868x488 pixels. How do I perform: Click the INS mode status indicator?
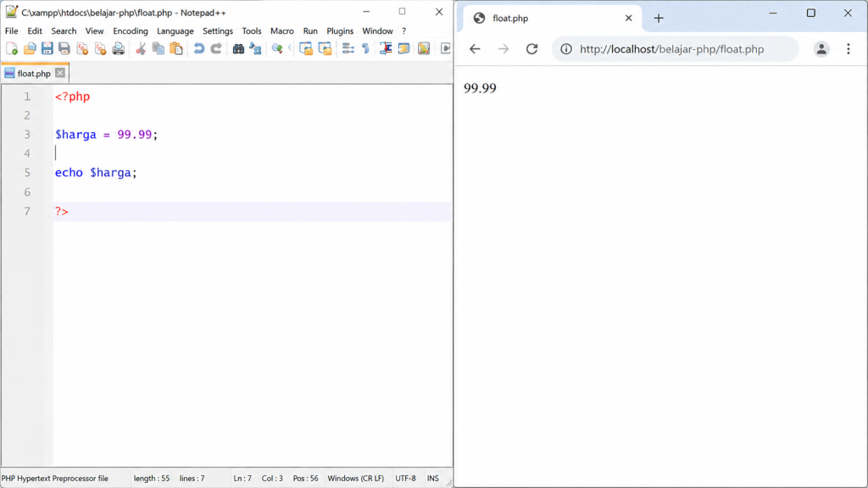click(432, 478)
